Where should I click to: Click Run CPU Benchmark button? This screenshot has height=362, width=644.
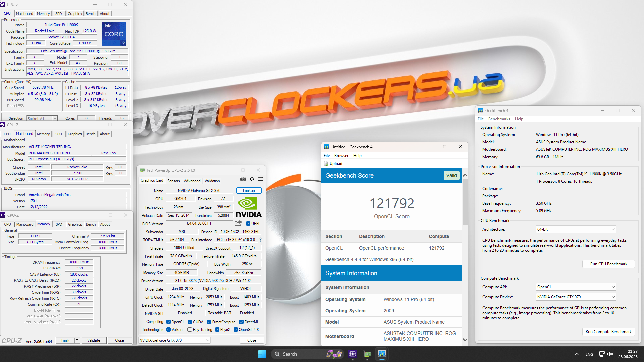609,264
